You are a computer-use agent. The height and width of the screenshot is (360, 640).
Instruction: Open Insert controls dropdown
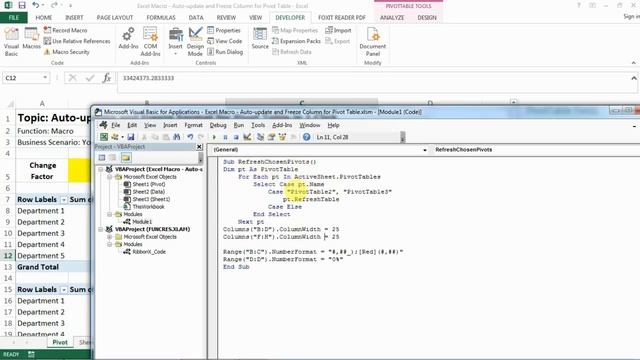[x=176, y=42]
